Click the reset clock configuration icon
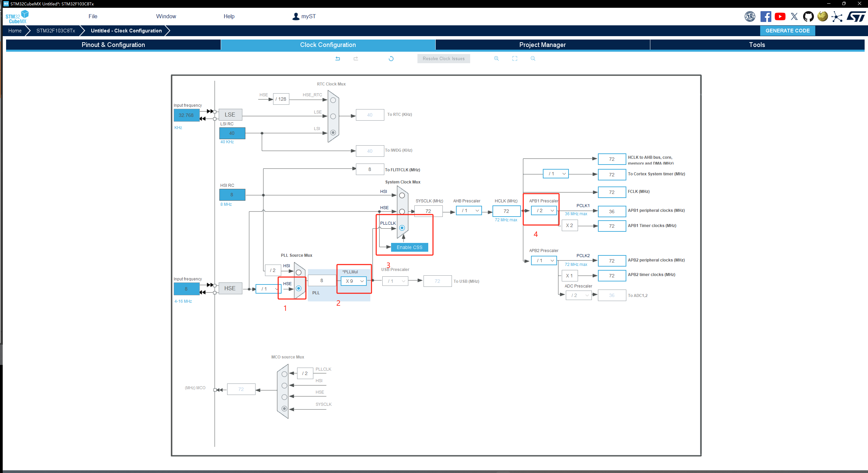The image size is (868, 473). coord(391,58)
